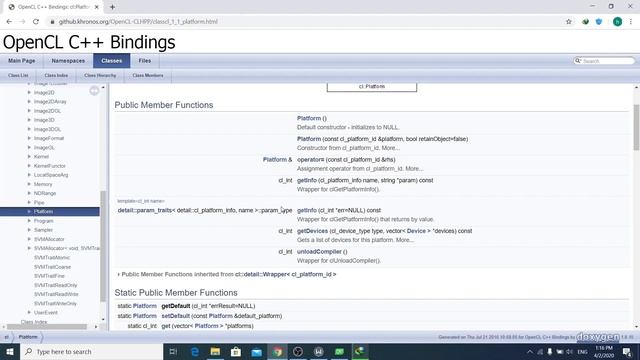The height and width of the screenshot is (360, 640).
Task: Open the Mail app on the taskbar
Action: 256,351
